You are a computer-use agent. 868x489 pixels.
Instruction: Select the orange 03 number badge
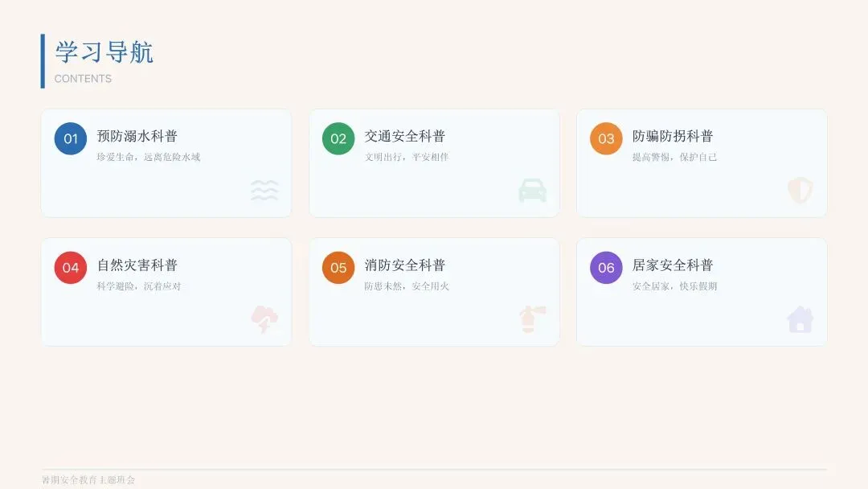pyautogui.click(x=606, y=138)
